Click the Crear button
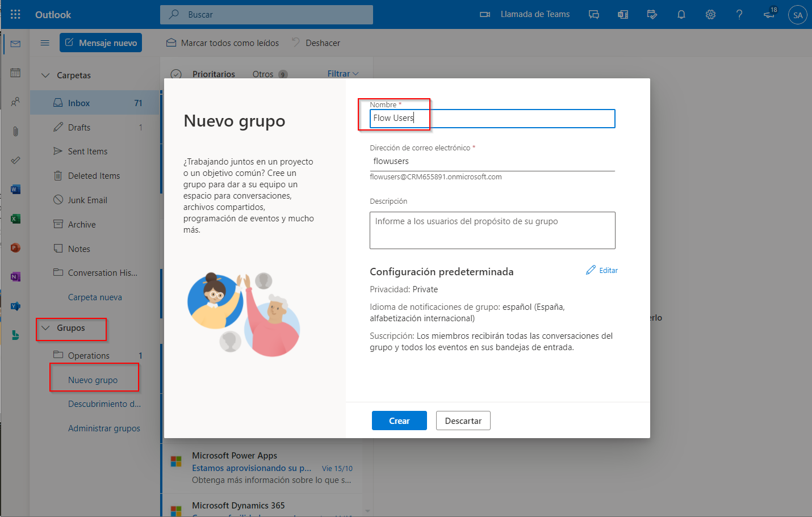Screen dimensions: 812x517 click(399, 421)
